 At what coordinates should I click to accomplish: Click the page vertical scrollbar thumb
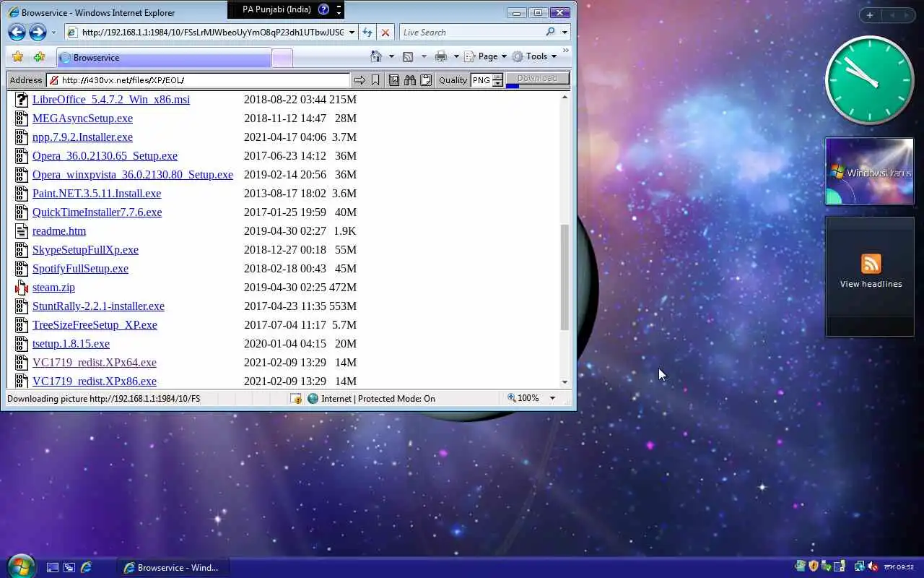click(x=565, y=277)
